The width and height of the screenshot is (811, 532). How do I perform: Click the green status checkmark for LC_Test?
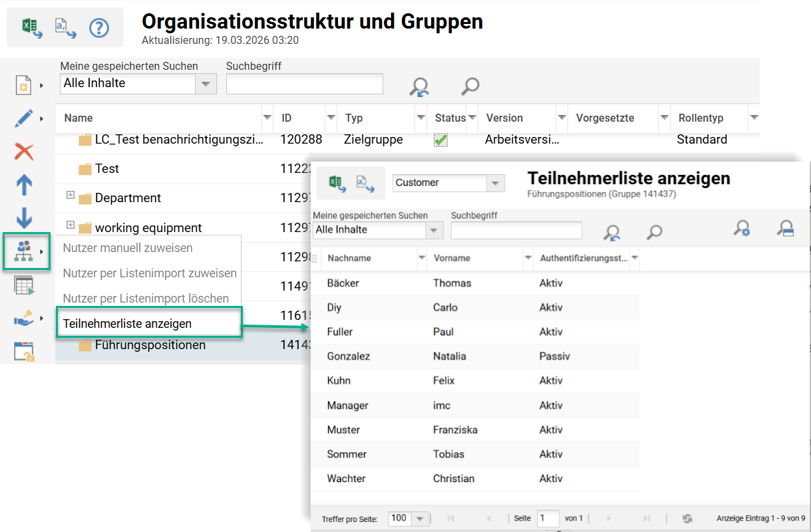point(439,140)
